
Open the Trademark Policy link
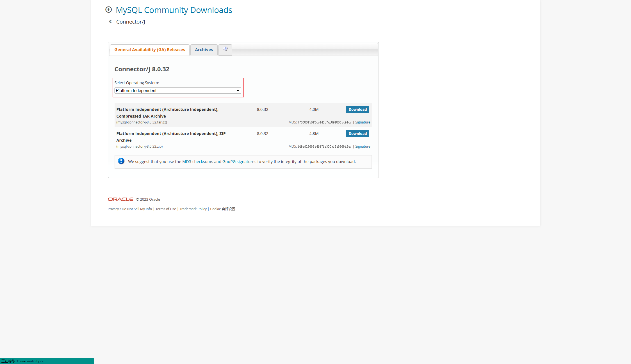193,209
